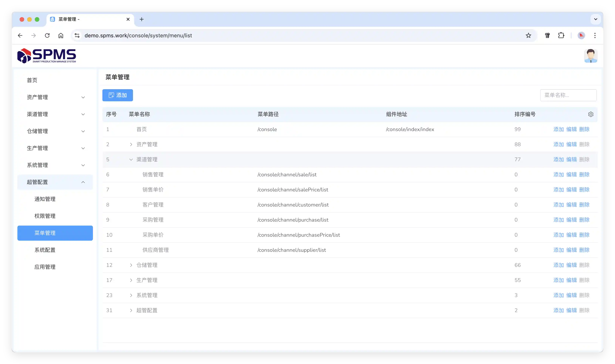615x364 pixels.
Task: Bookmark this page with the star icon
Action: point(528,36)
